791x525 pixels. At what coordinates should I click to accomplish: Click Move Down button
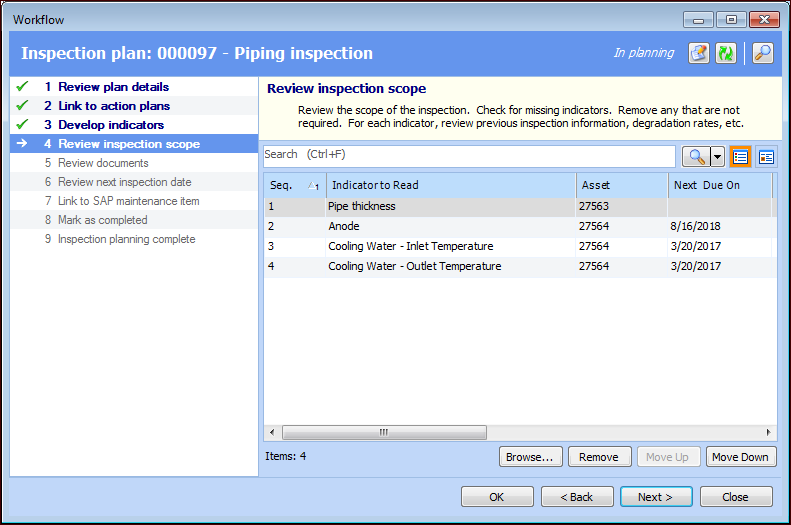click(x=741, y=457)
